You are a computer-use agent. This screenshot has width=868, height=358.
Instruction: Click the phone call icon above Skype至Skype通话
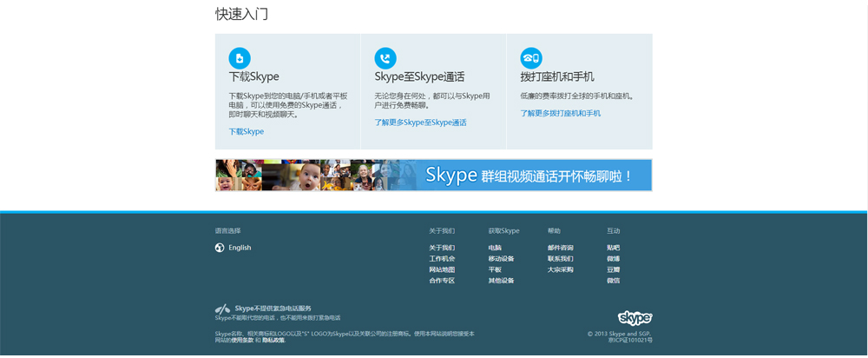pyautogui.click(x=385, y=58)
